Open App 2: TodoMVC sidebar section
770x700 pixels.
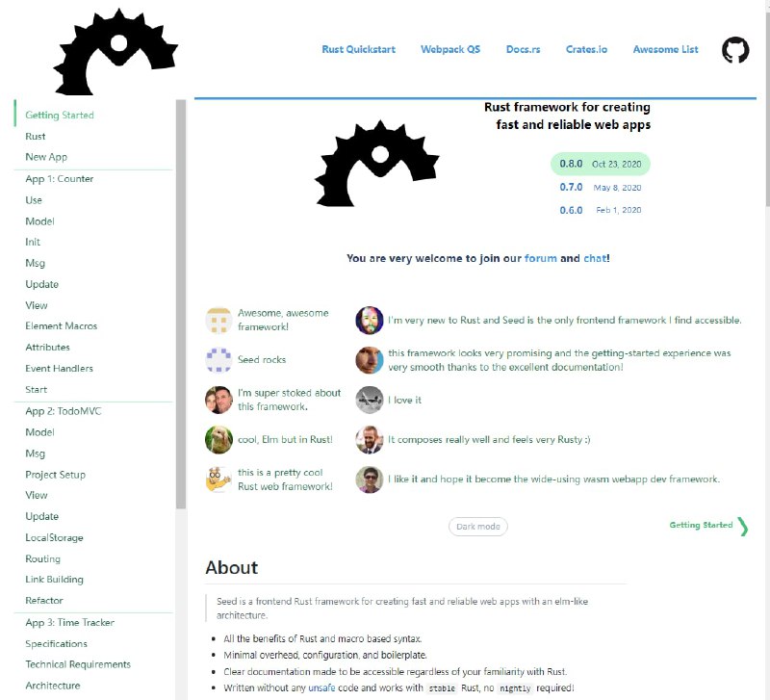[64, 411]
